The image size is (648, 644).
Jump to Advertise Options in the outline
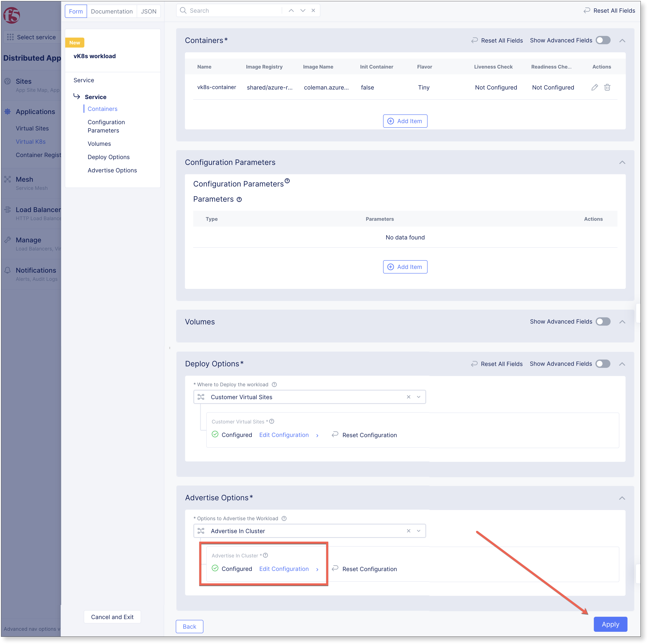pyautogui.click(x=112, y=170)
